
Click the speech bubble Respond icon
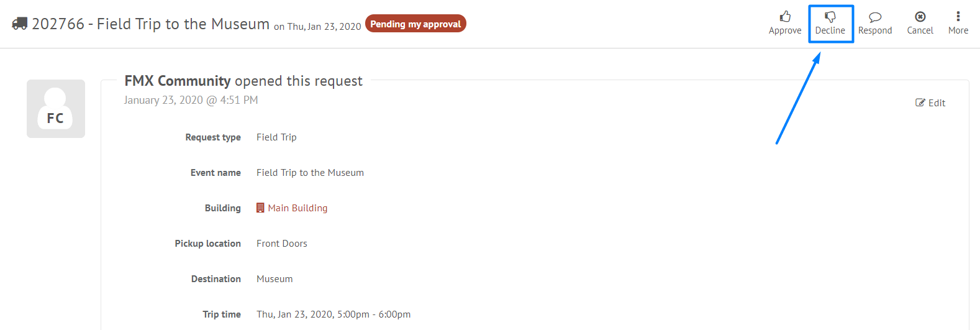click(875, 17)
